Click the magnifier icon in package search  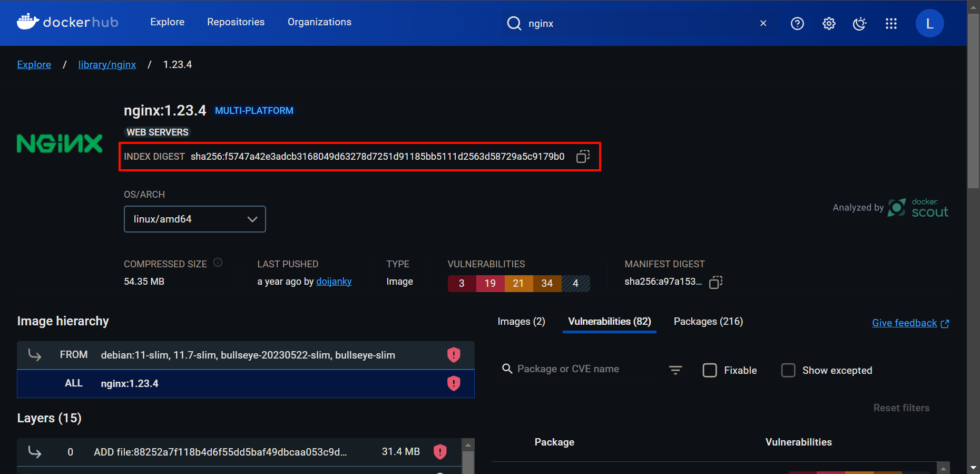click(507, 369)
